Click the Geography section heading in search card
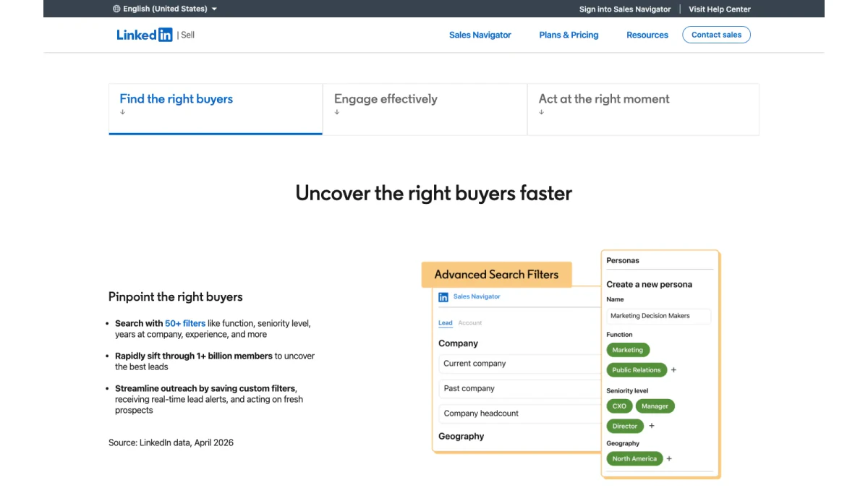The width and height of the screenshot is (868, 488). (x=461, y=436)
